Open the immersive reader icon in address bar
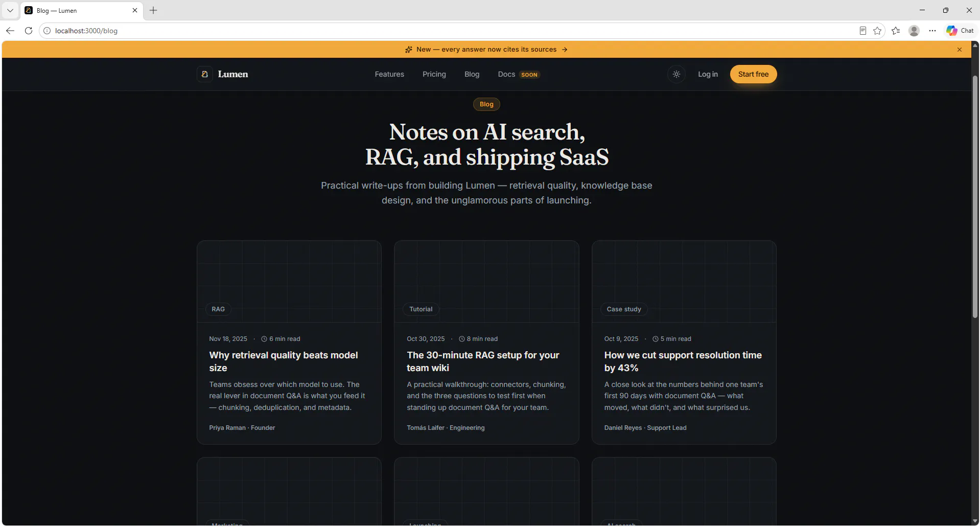The height and width of the screenshot is (527, 980). click(863, 31)
